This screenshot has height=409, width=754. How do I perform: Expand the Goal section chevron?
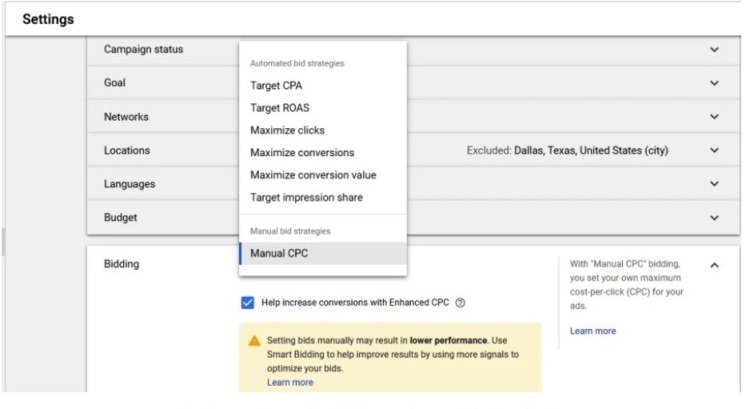click(714, 84)
